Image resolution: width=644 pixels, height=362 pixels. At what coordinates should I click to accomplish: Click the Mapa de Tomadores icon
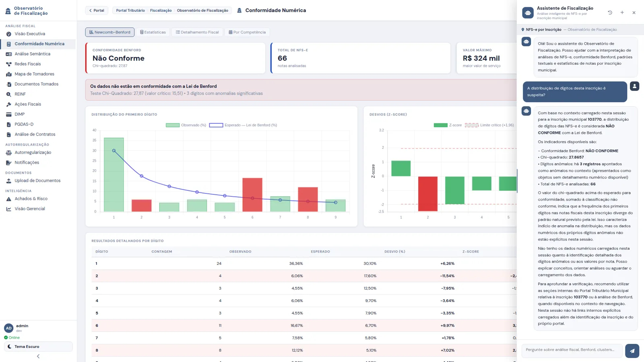pos(8,74)
